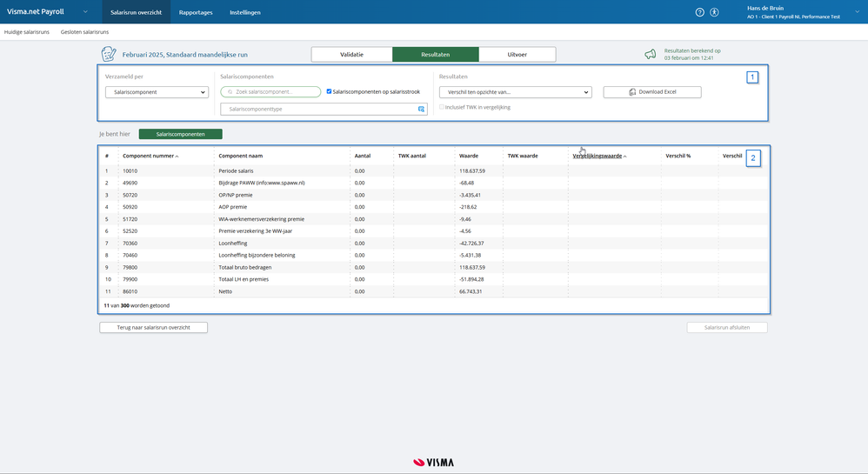Open the accessibility icon in header

(714, 12)
